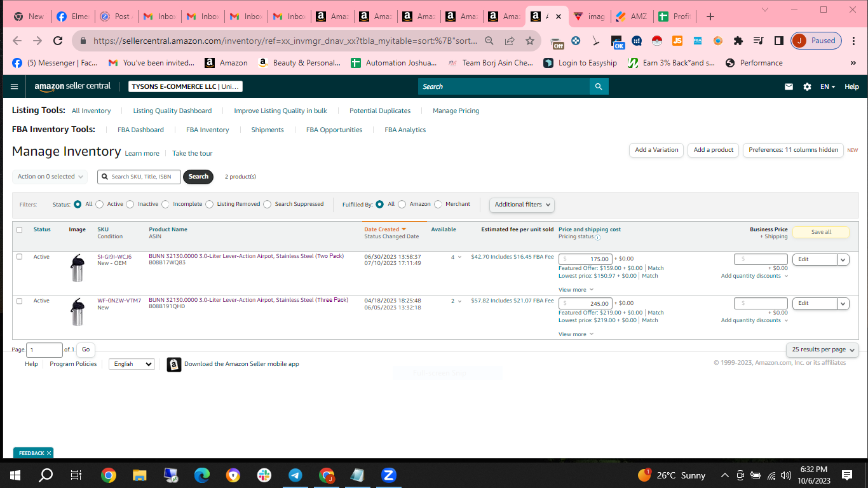Click the Pokeball extension icon
Screen dimensions: 868x488
click(x=657, y=41)
